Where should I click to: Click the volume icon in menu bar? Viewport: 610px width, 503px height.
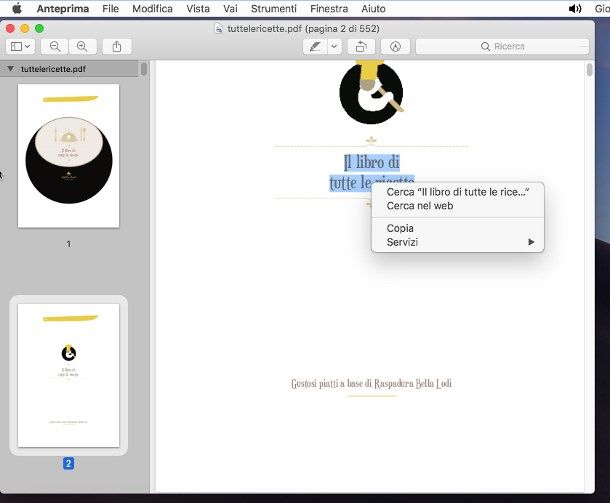[x=575, y=8]
